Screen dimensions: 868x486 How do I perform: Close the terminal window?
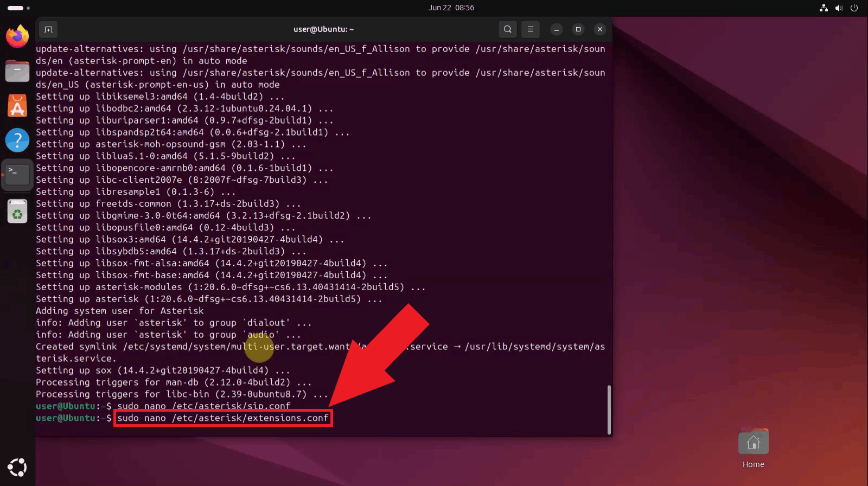pos(599,29)
